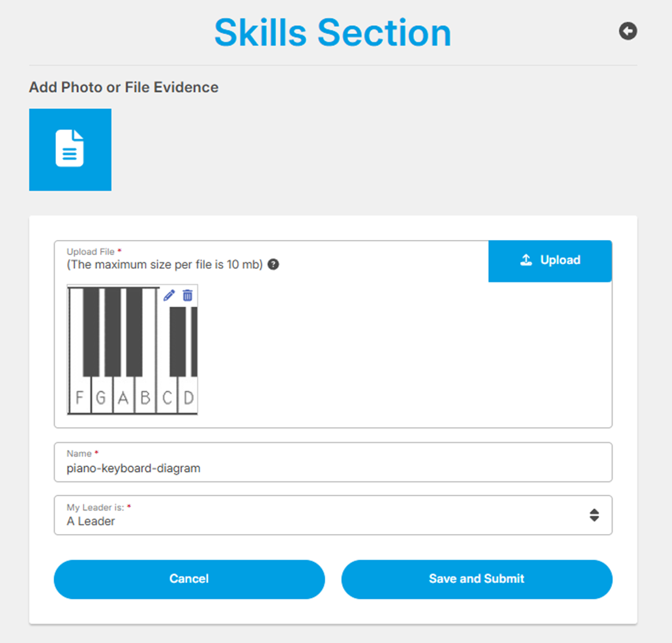Click the file size help question mark
Viewport: 672px width, 643px height.
tap(274, 265)
